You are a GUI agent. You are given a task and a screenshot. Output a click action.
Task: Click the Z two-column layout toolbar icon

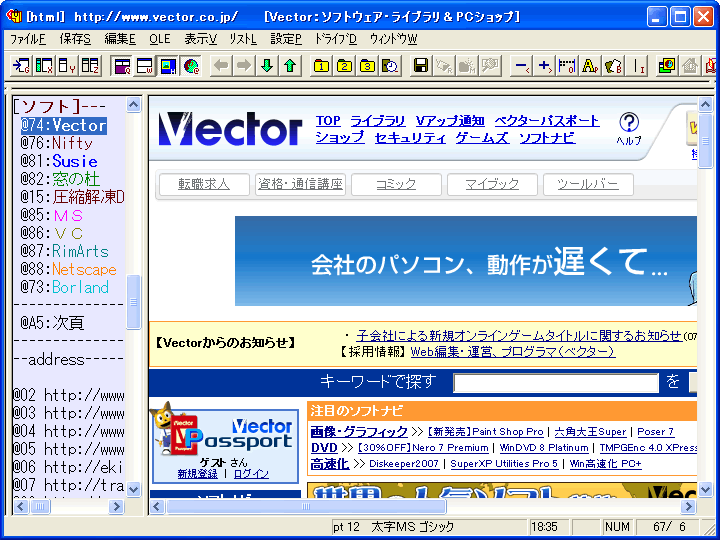(x=90, y=66)
